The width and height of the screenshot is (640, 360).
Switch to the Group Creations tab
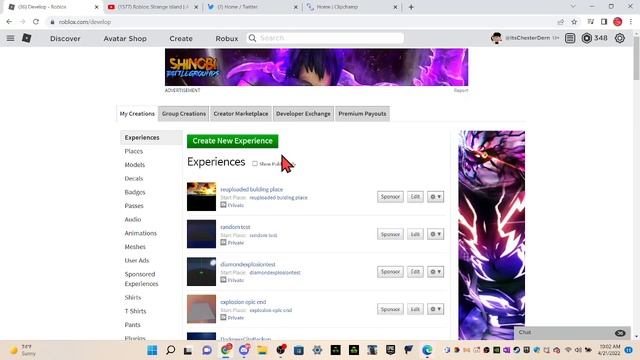184,114
